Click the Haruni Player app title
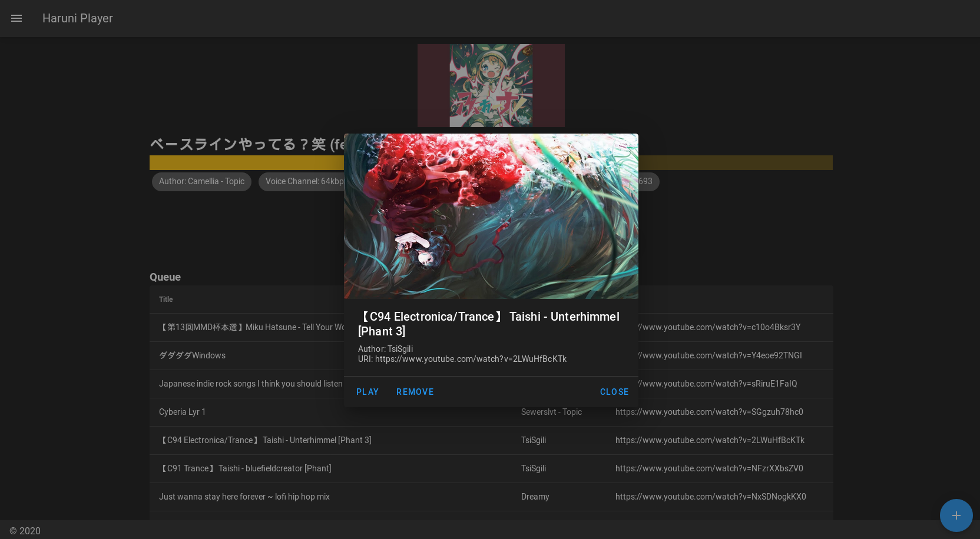This screenshot has width=980, height=539. click(77, 18)
